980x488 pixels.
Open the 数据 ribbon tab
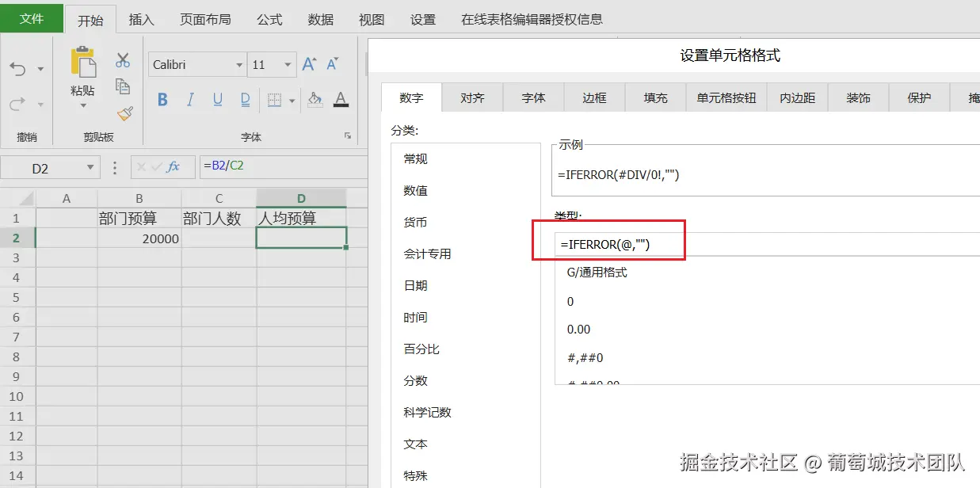coord(321,20)
